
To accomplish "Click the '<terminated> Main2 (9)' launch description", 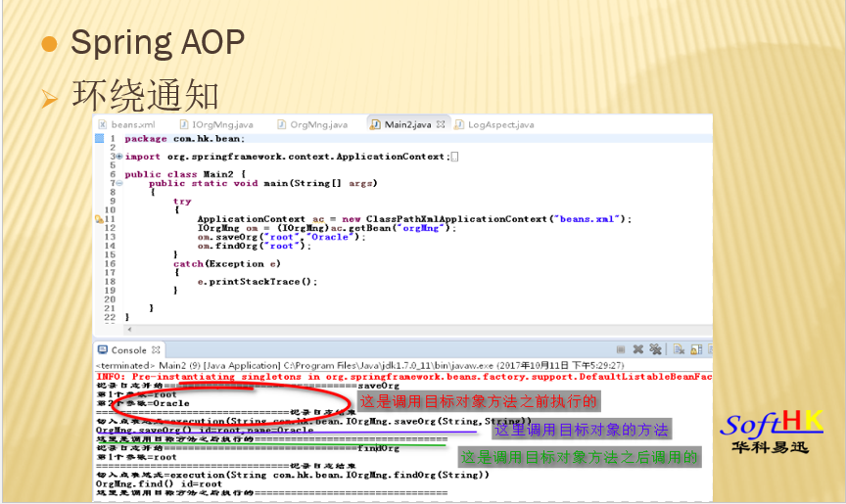I will click(360, 365).
